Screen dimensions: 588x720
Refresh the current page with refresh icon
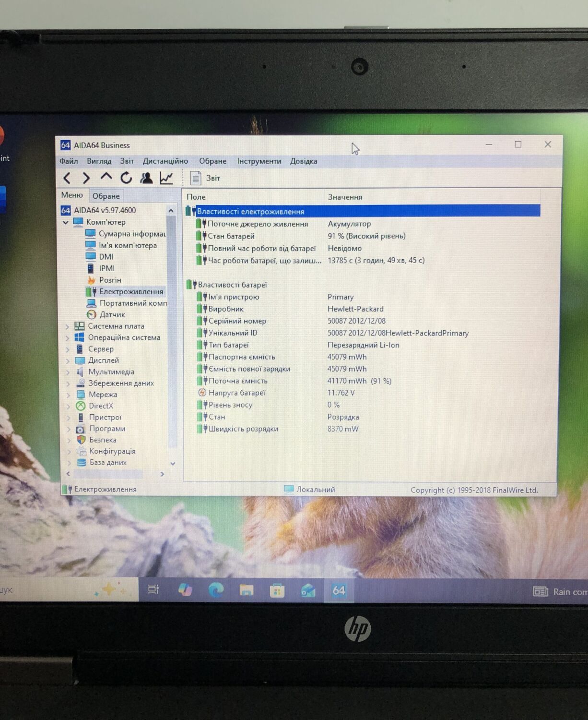point(126,178)
